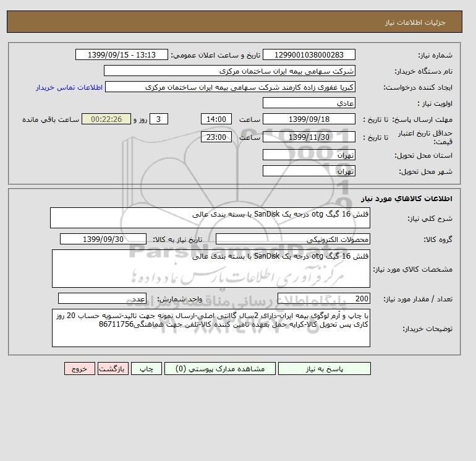The width and height of the screenshot is (476, 461).
Task: Click the 'توضیحات خریدار:' label
Action: [427, 329]
